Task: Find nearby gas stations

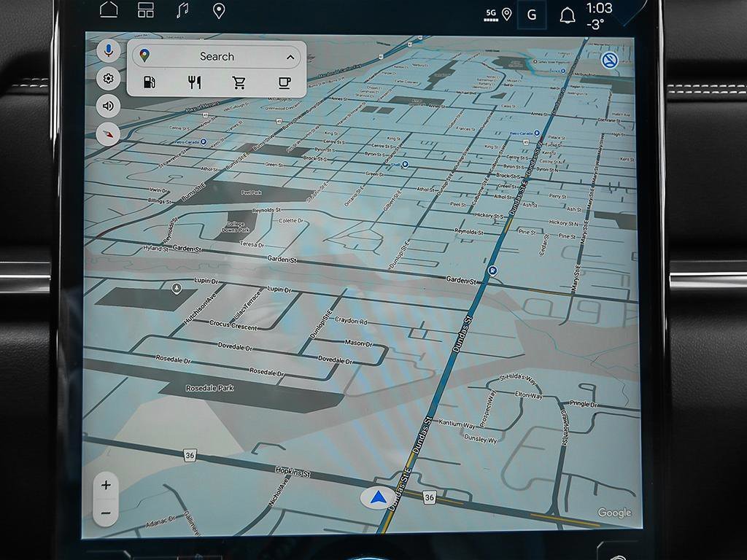Action: point(149,82)
